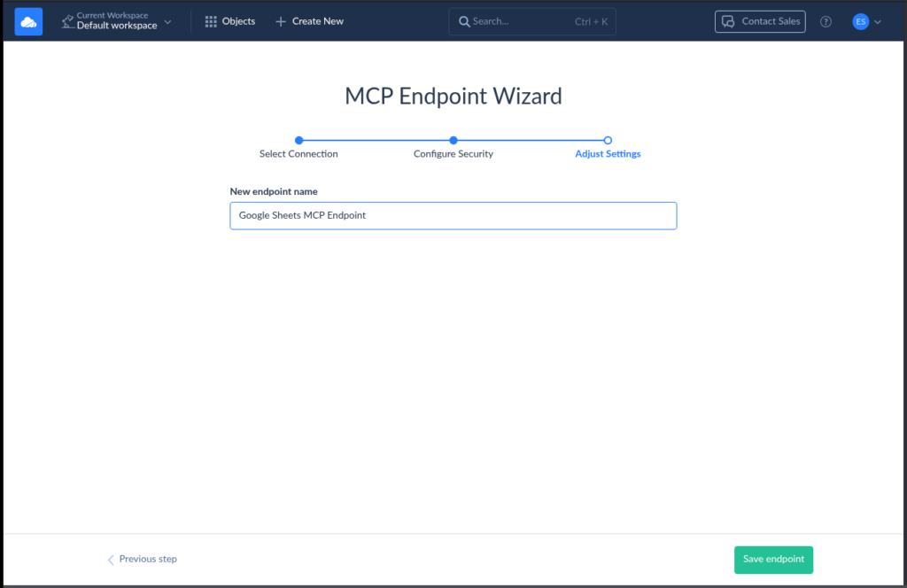This screenshot has height=588, width=907.
Task: Click the Save endpoint button
Action: pos(773,559)
